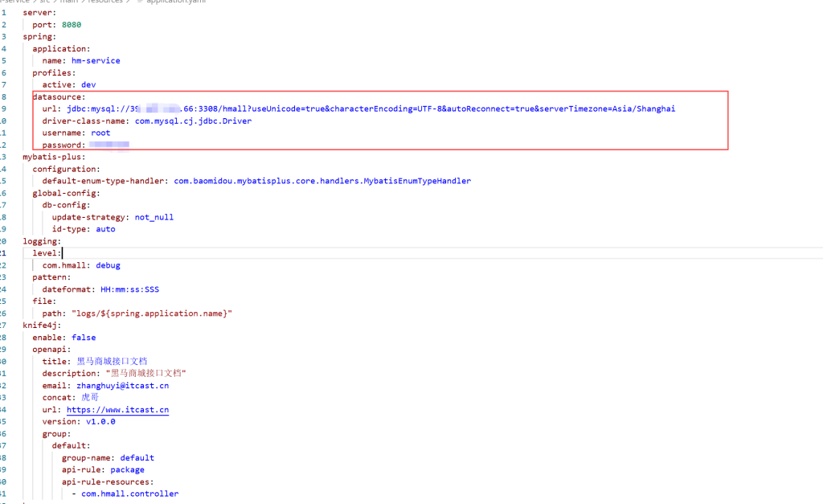
Task: Click the logs path string value
Action: [x=152, y=313]
